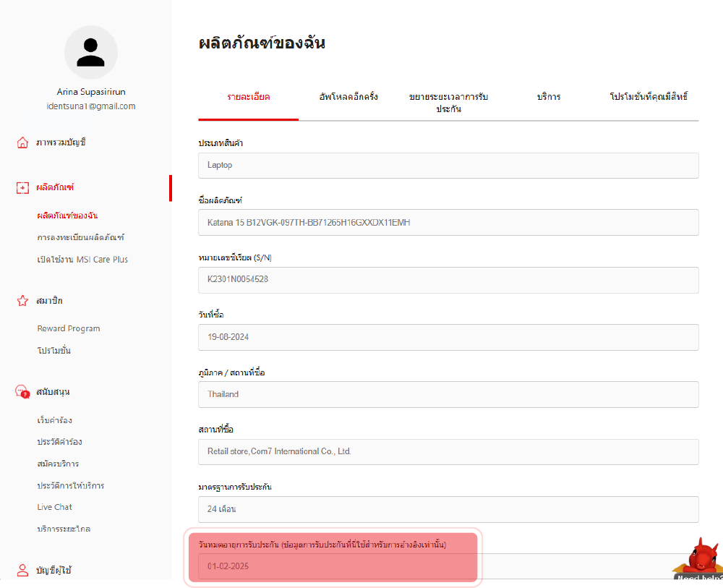This screenshot has height=588, width=723.
Task: Select สนับสนุน section in the sidebar
Action: click(53, 392)
